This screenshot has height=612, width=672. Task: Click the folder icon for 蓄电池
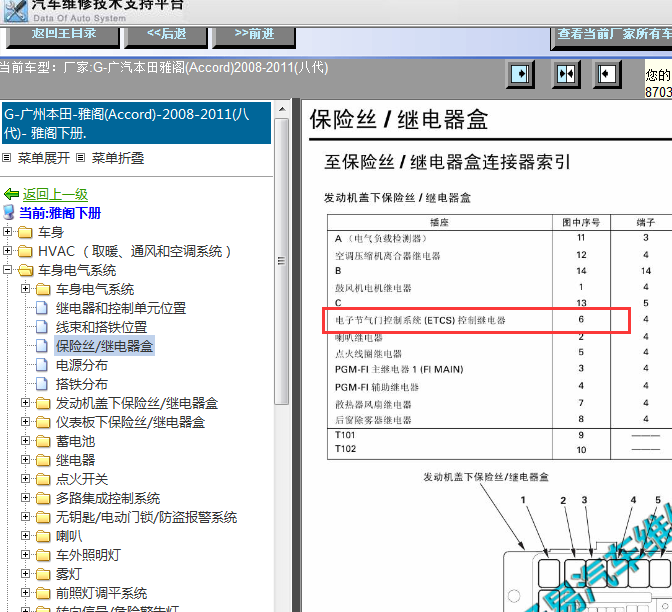[x=43, y=441]
